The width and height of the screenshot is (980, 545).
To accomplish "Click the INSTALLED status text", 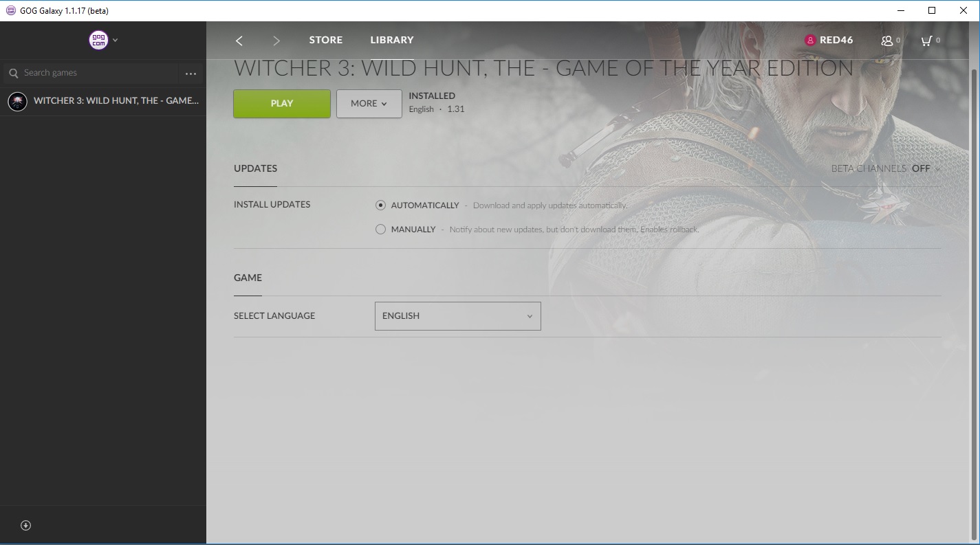I will [432, 96].
